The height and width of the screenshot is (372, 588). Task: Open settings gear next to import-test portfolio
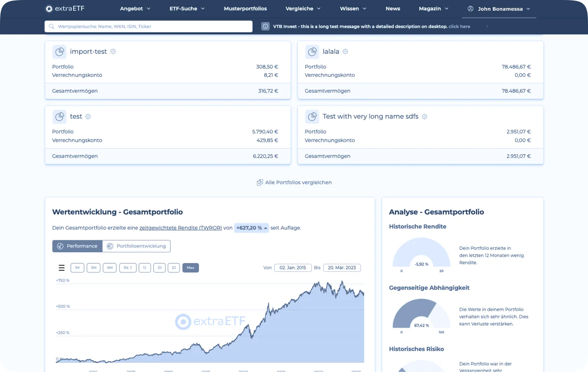click(x=113, y=52)
